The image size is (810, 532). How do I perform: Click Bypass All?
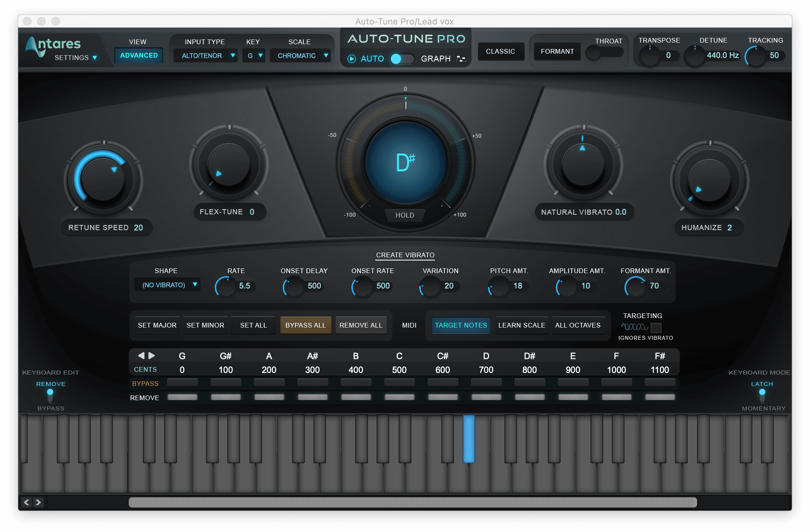pyautogui.click(x=306, y=325)
